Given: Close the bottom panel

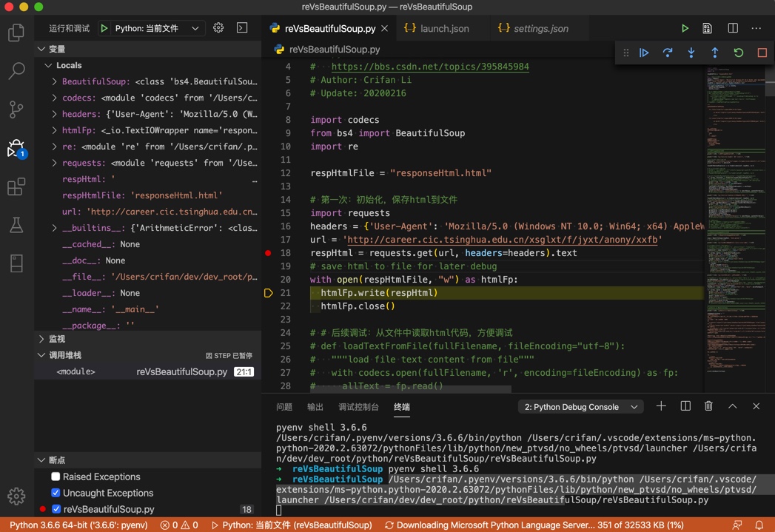Looking at the screenshot, I should coord(756,406).
